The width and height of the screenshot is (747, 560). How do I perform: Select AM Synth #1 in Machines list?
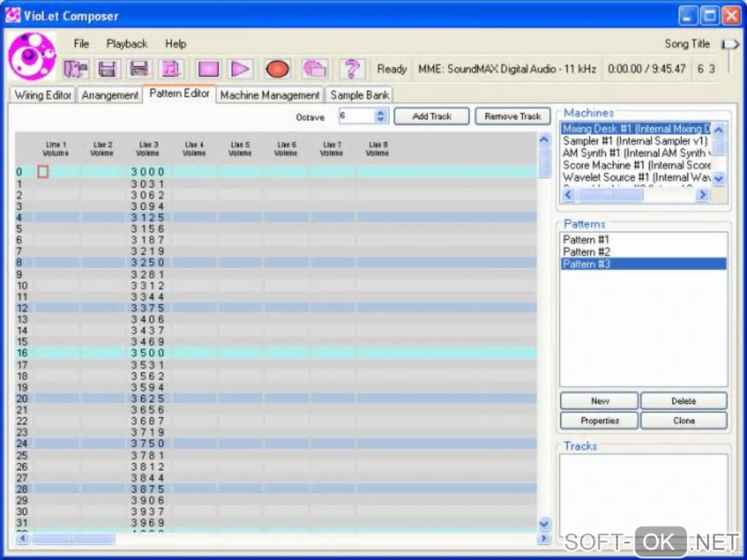636,153
